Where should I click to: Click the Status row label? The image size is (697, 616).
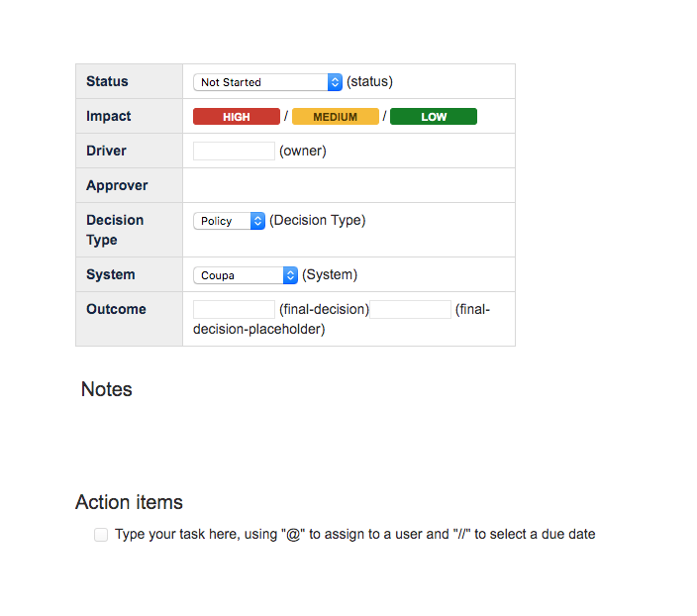point(107,81)
